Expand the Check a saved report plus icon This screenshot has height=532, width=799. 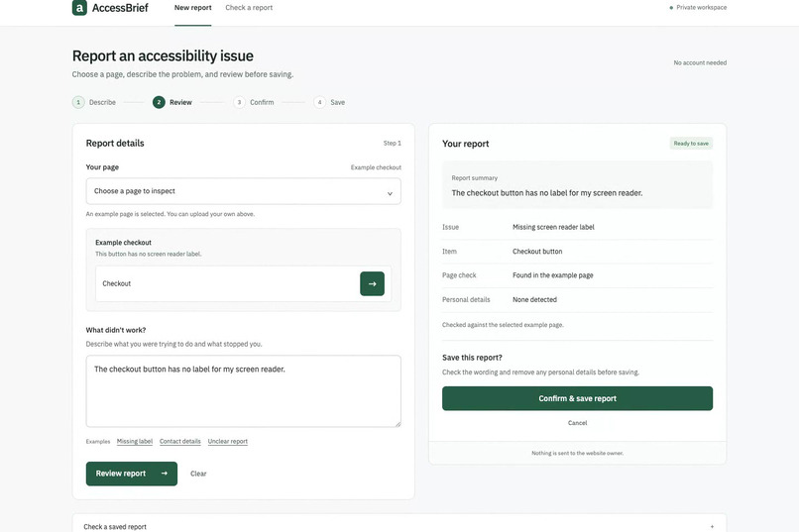712,527
